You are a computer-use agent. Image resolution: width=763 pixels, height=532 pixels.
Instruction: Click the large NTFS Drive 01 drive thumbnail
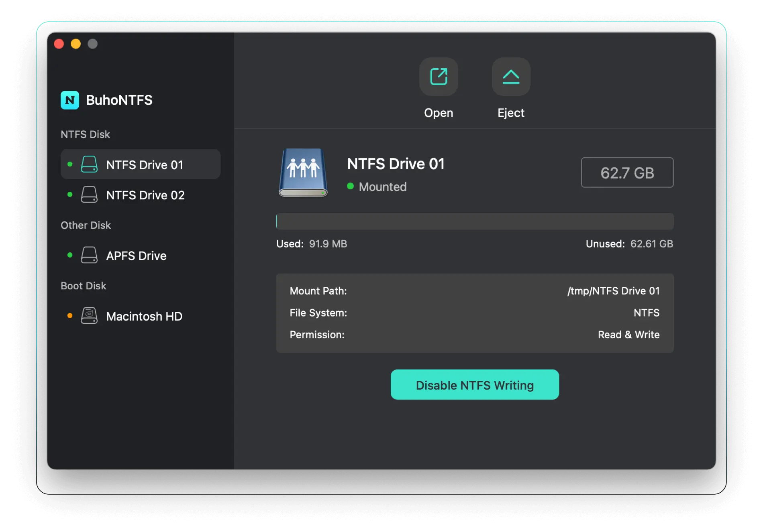coord(303,173)
